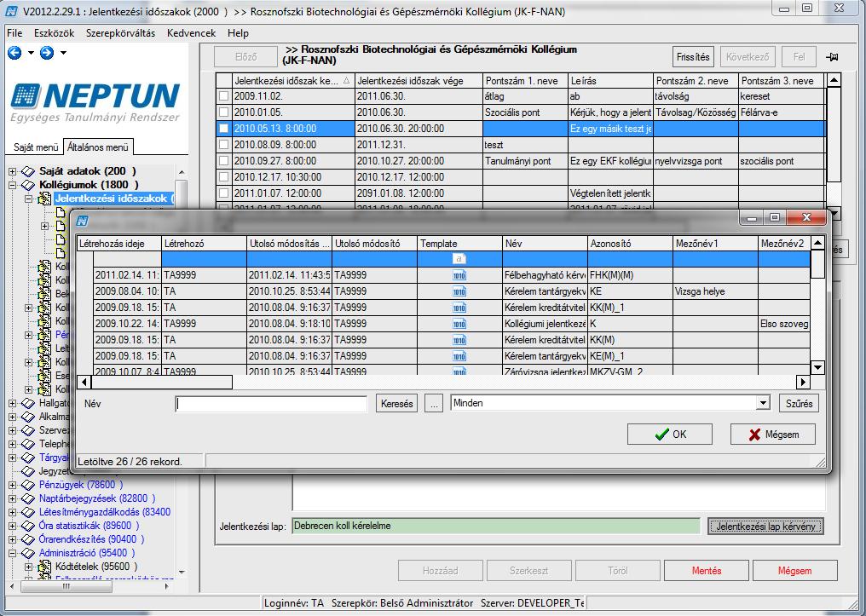Image resolution: width=866 pixels, height=616 pixels.
Task: Click the icon next to Kódtételek
Action: tap(44, 567)
